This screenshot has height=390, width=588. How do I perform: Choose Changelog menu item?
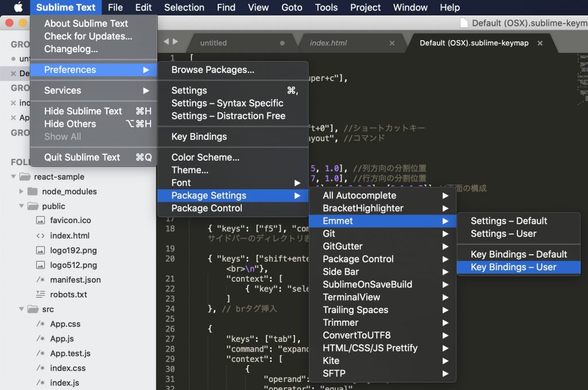click(x=94, y=49)
